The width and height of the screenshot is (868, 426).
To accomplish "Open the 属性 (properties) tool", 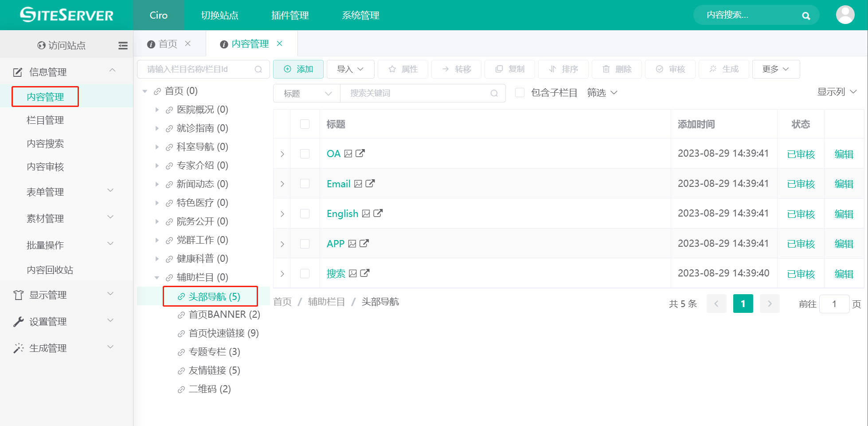I will point(403,69).
